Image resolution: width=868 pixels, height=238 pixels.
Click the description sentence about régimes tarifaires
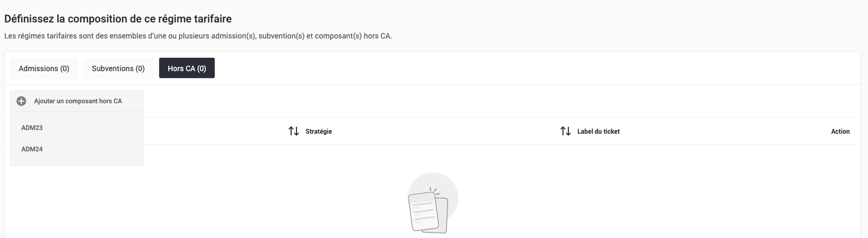pos(198,36)
